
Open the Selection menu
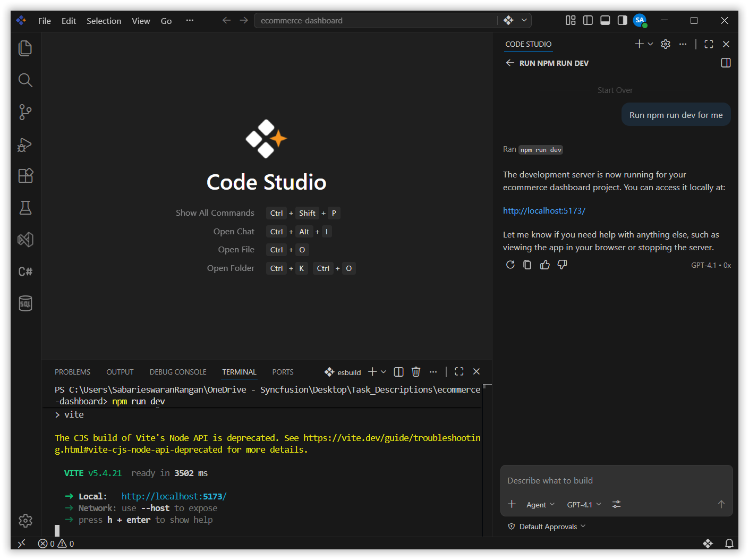pyautogui.click(x=104, y=21)
